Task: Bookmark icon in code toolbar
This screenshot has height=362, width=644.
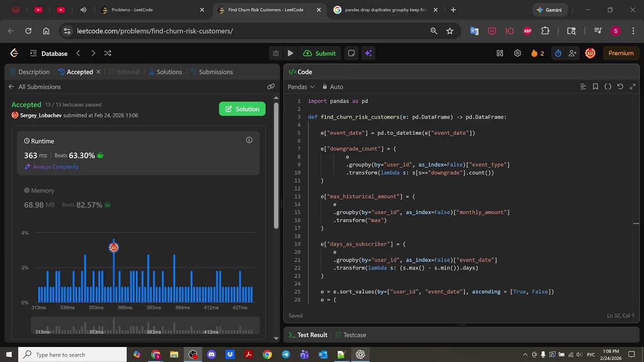Action: [595, 87]
